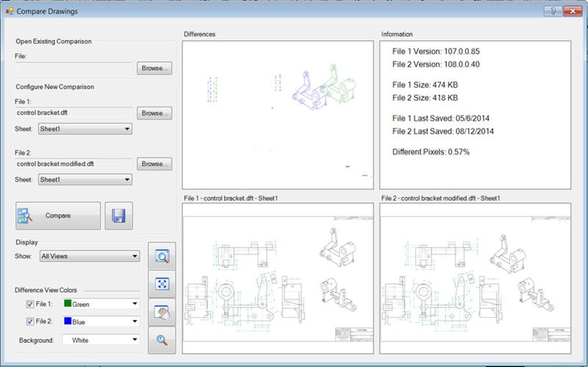Open the File 2 Sheet dropdown
The width and height of the screenshot is (588, 367).
(85, 179)
